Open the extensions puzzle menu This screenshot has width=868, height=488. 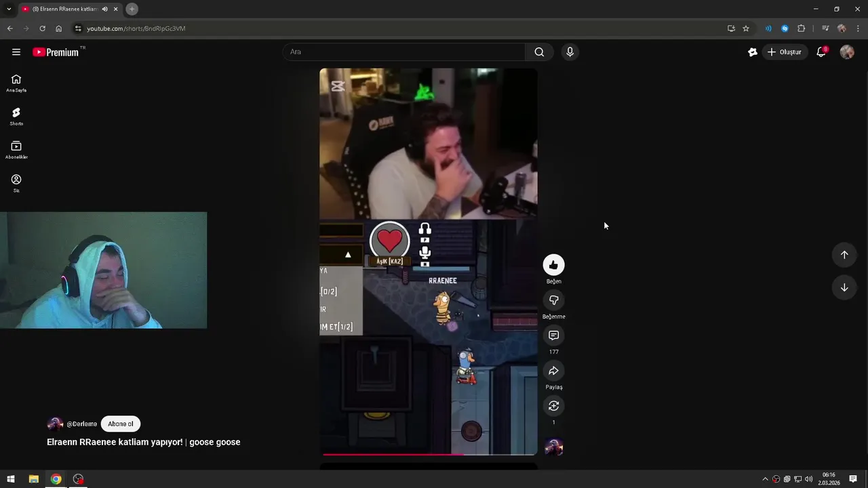pos(802,28)
